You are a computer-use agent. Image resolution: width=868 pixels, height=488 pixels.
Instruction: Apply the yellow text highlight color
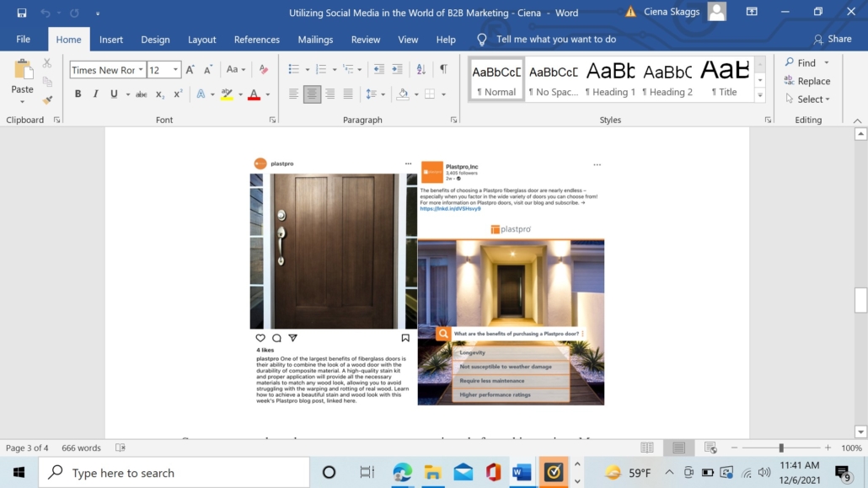(x=227, y=94)
